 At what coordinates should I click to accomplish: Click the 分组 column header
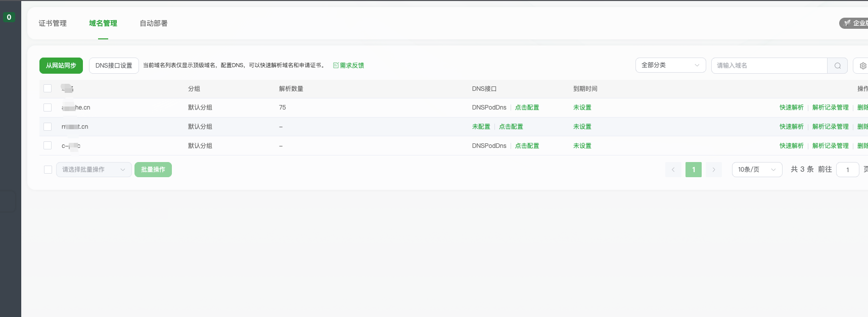click(194, 89)
